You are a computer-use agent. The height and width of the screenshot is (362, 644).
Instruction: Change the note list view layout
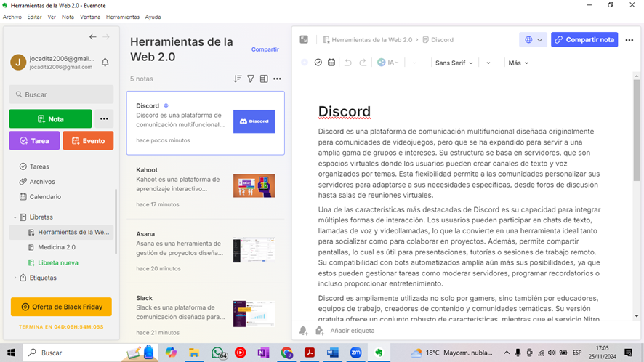(x=264, y=79)
